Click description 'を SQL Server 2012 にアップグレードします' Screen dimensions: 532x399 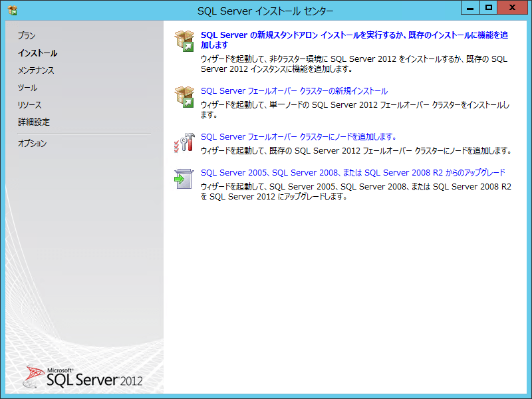click(x=274, y=196)
